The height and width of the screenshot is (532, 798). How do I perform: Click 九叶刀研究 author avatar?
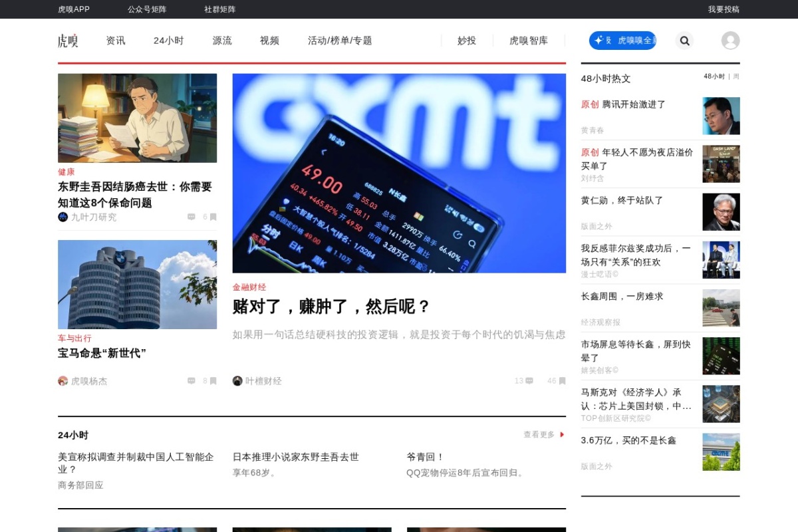pos(63,217)
